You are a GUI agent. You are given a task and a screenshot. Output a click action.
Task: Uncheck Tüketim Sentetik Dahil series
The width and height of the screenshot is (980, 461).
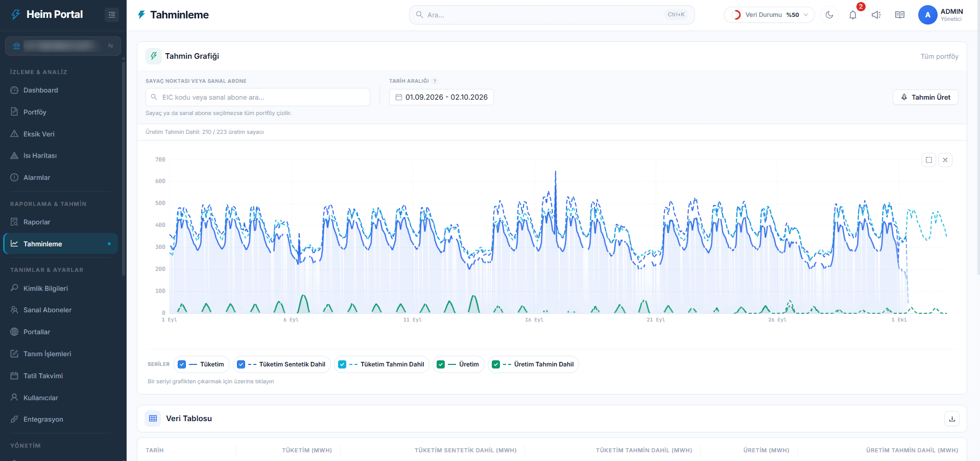(241, 364)
